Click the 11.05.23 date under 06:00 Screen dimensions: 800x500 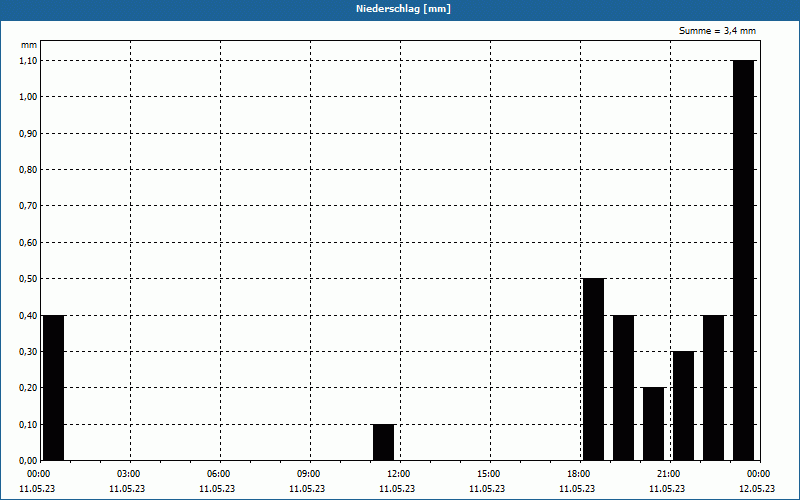pos(217,489)
